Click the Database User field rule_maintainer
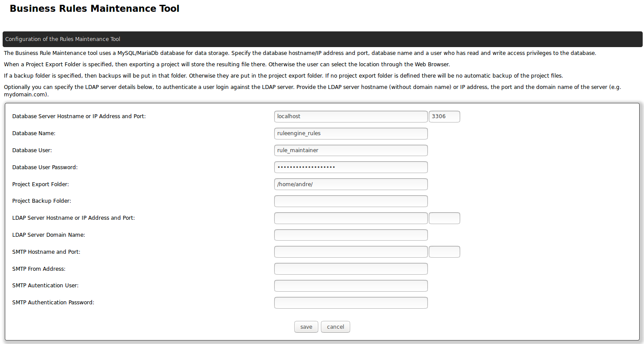 coord(351,150)
